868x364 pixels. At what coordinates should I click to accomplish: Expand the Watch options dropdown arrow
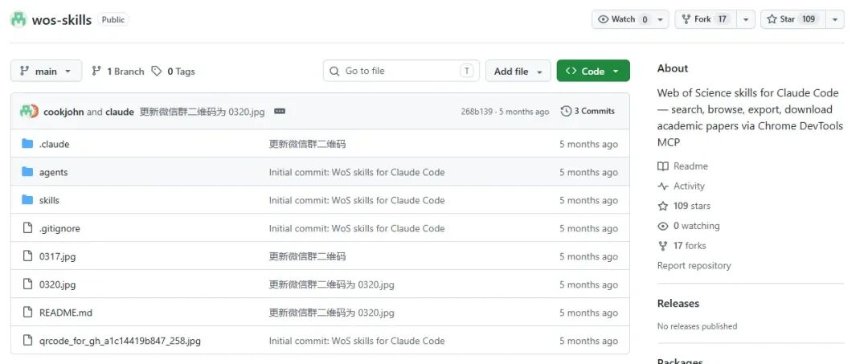point(661,19)
